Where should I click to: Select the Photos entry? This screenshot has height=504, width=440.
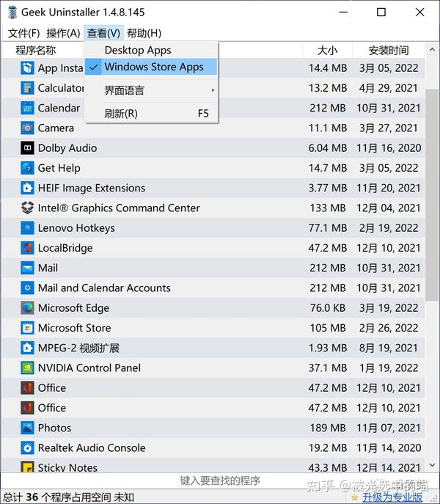click(55, 428)
